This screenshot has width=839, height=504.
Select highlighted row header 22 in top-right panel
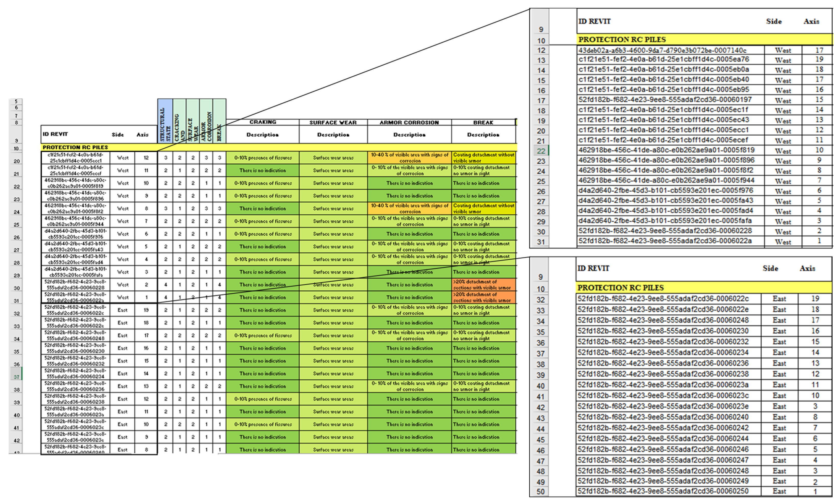coord(541,151)
